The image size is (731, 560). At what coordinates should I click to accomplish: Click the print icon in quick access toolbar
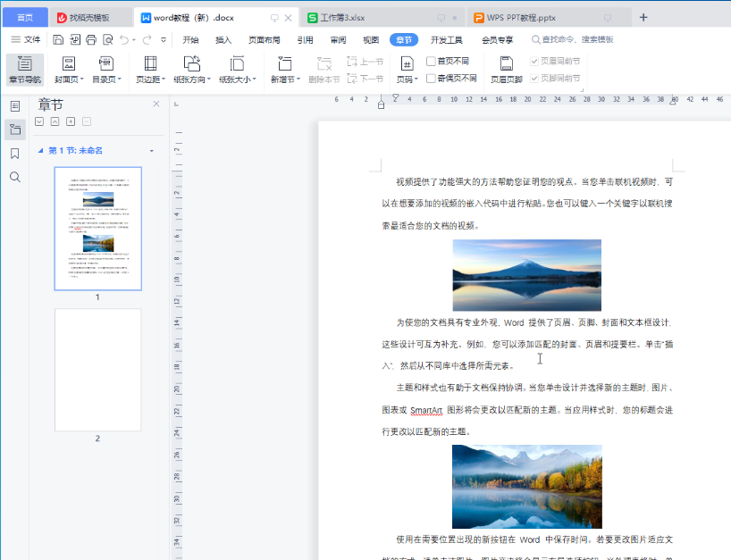(x=91, y=39)
